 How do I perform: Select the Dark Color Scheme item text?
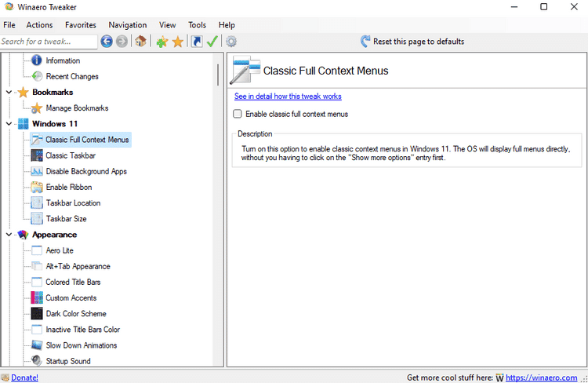tap(76, 313)
